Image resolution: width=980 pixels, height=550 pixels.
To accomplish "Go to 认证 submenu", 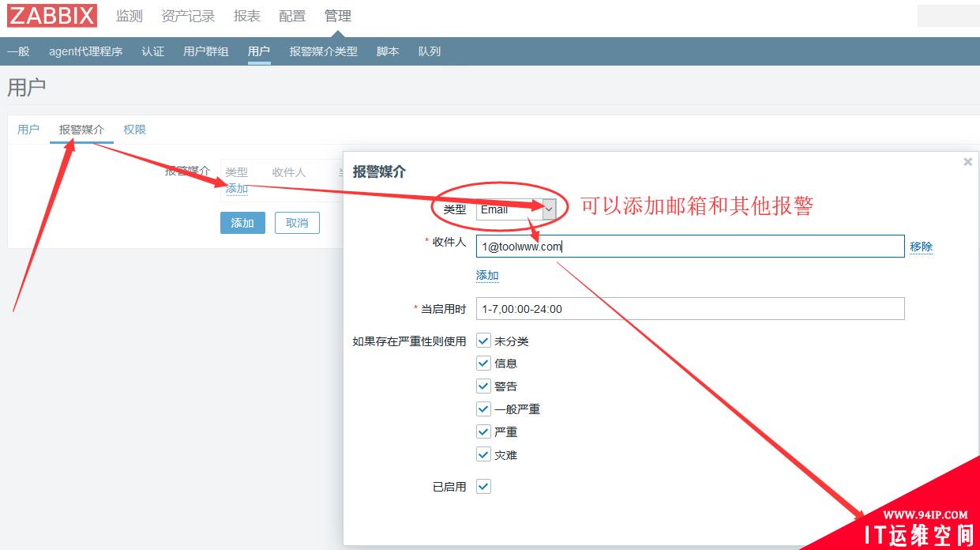I will [153, 51].
